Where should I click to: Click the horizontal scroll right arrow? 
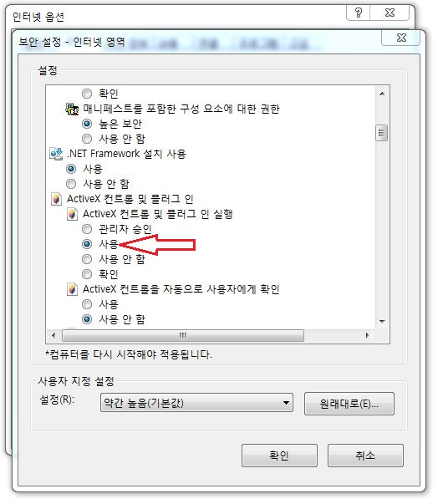tap(367, 335)
